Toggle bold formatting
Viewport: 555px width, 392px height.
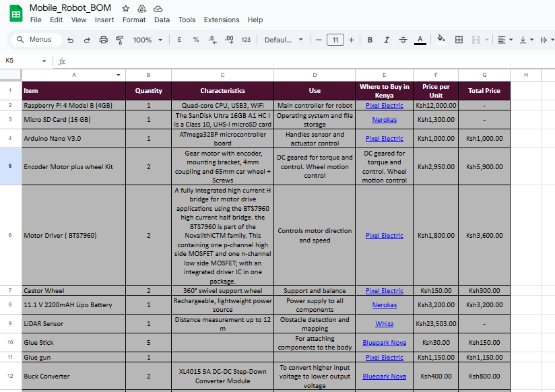click(370, 40)
